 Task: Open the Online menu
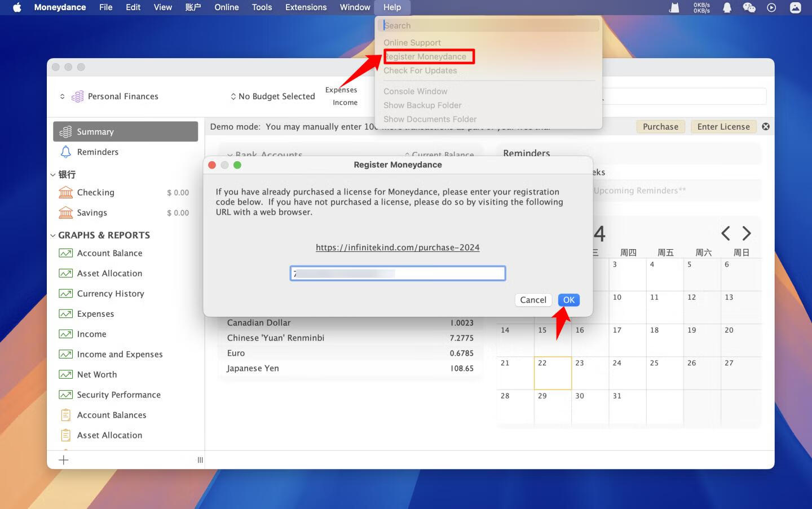click(x=227, y=7)
